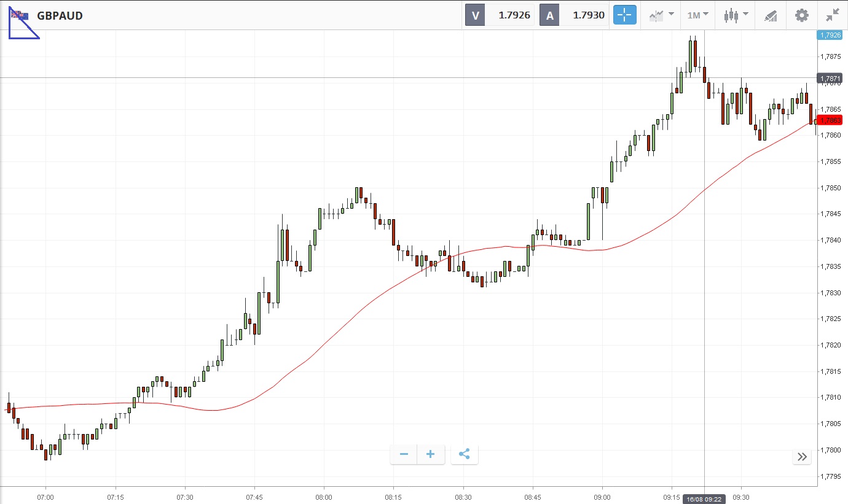Open the 1M timeframe dropdown
Screen dimensions: 848x504
(x=697, y=15)
